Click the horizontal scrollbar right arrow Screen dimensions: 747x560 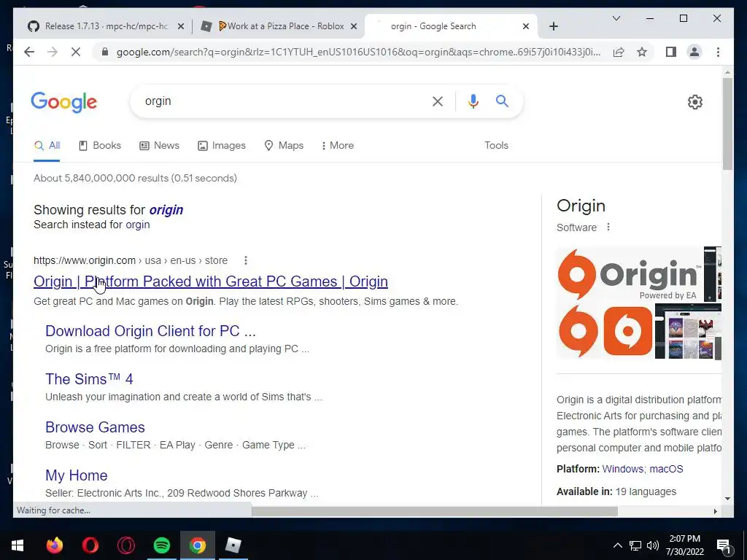tap(715, 511)
